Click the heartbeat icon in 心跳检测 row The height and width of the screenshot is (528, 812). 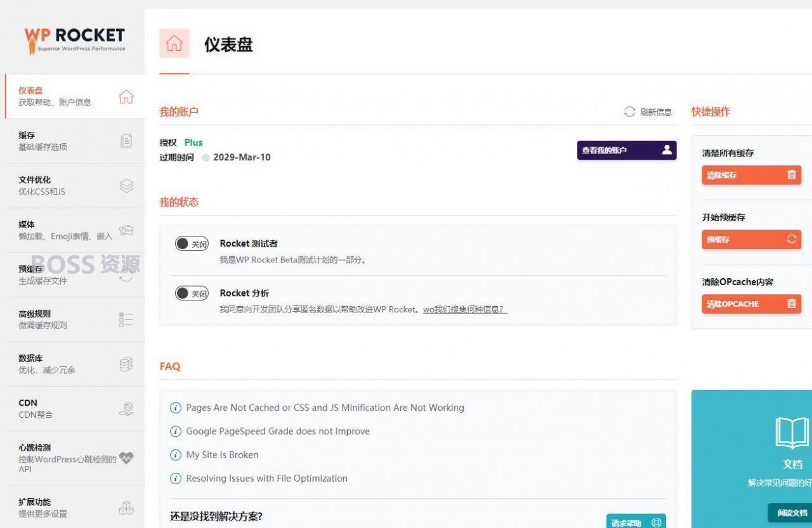(x=126, y=458)
